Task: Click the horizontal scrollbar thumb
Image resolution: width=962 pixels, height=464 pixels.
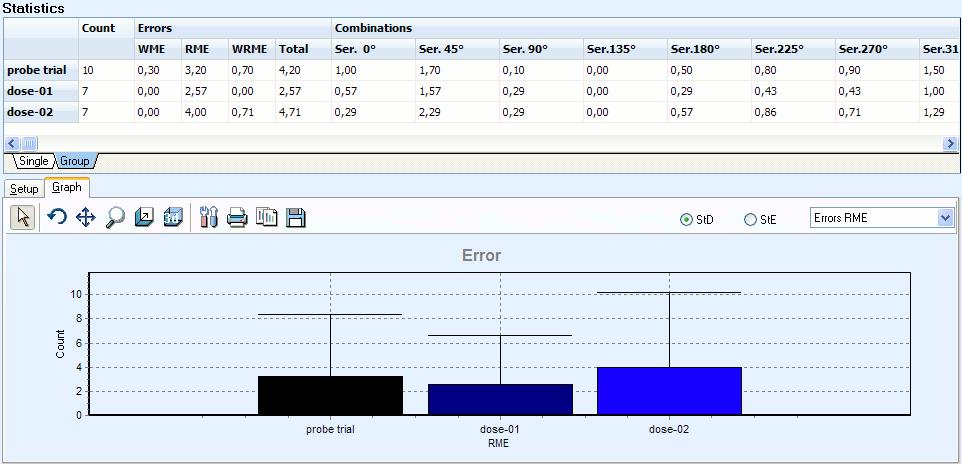Action: click(x=29, y=144)
